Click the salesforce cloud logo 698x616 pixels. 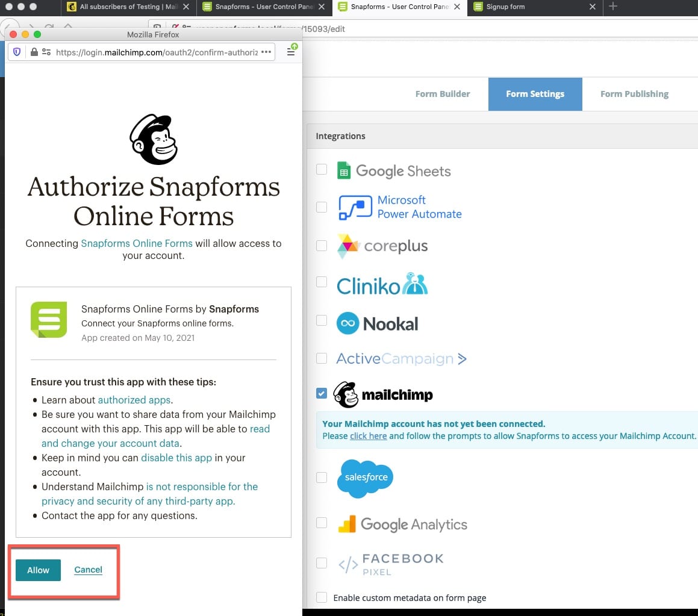coord(365,478)
